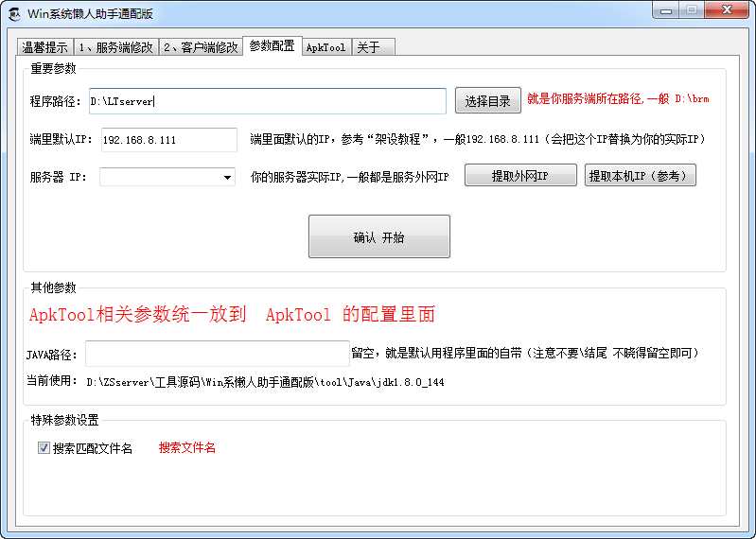
Task: Click the 留空，就是默认用程序里面的自带 hint text
Action: pos(525,353)
